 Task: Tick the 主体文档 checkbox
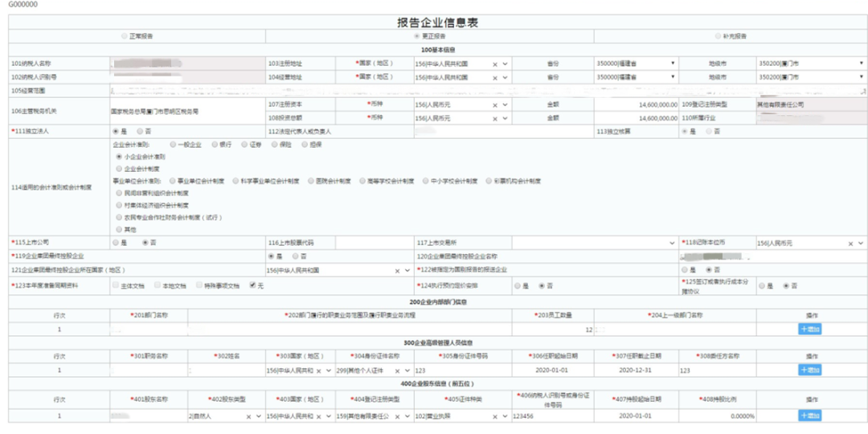click(x=116, y=285)
